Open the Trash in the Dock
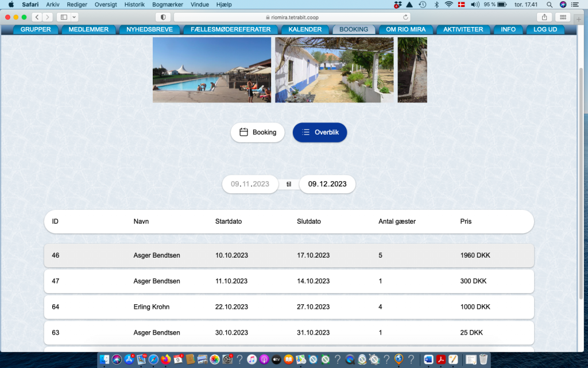Screen dimensions: 588x368 click(x=483, y=359)
